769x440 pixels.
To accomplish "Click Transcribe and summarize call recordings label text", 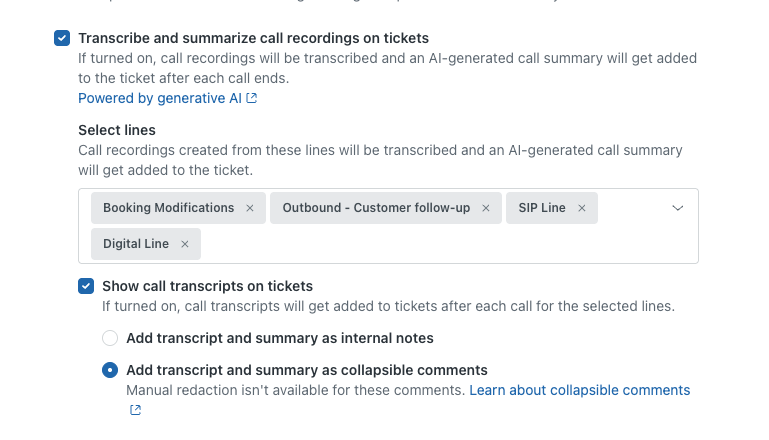I will click(x=254, y=38).
